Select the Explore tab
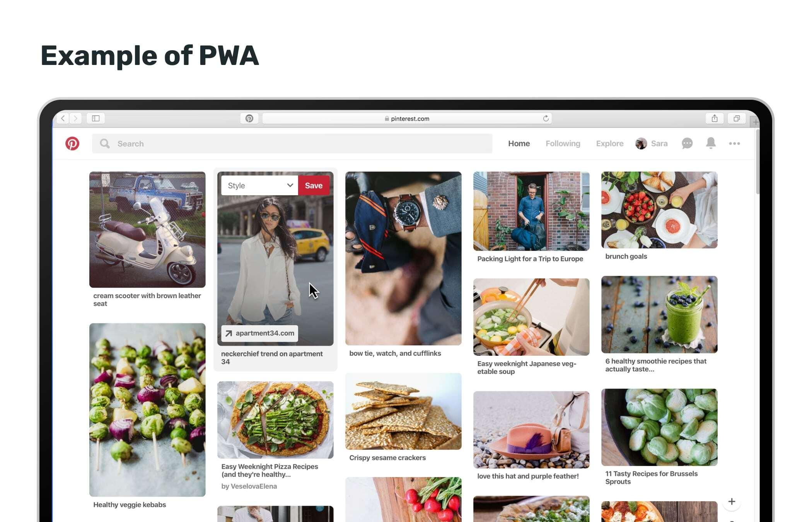 pos(610,143)
